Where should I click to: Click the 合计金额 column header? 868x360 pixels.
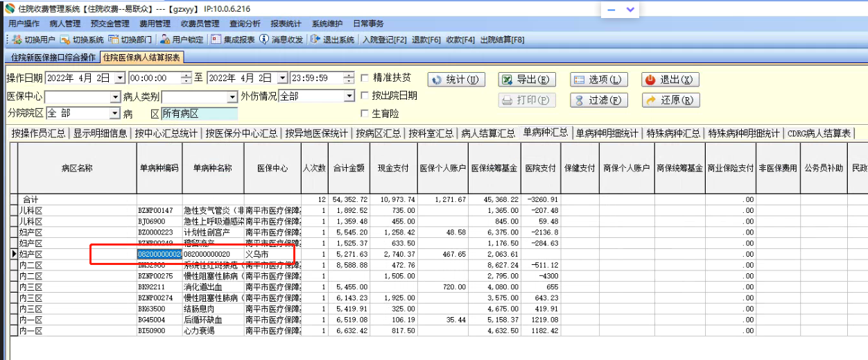point(349,169)
